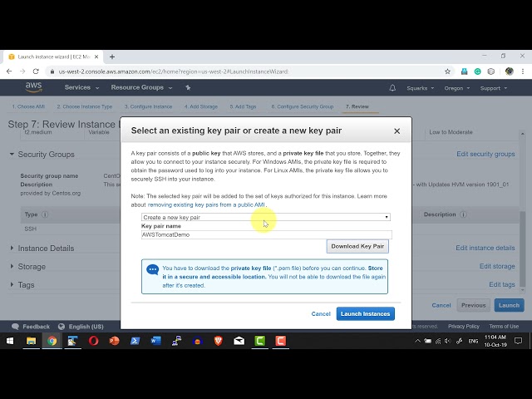Click the Edit security groups link
Viewport: 532px width, 399px height.
pyautogui.click(x=485, y=154)
